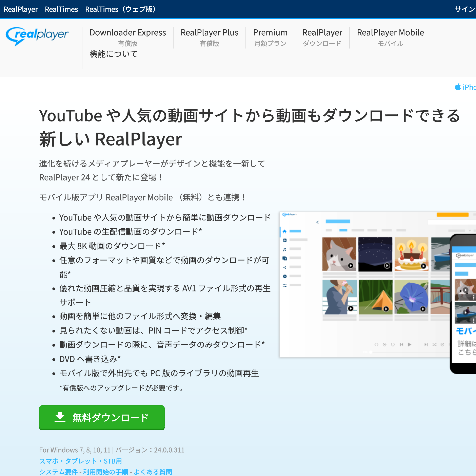Open RealPlayer link in top bar
This screenshot has width=476, height=476.
pyautogui.click(x=21, y=9)
